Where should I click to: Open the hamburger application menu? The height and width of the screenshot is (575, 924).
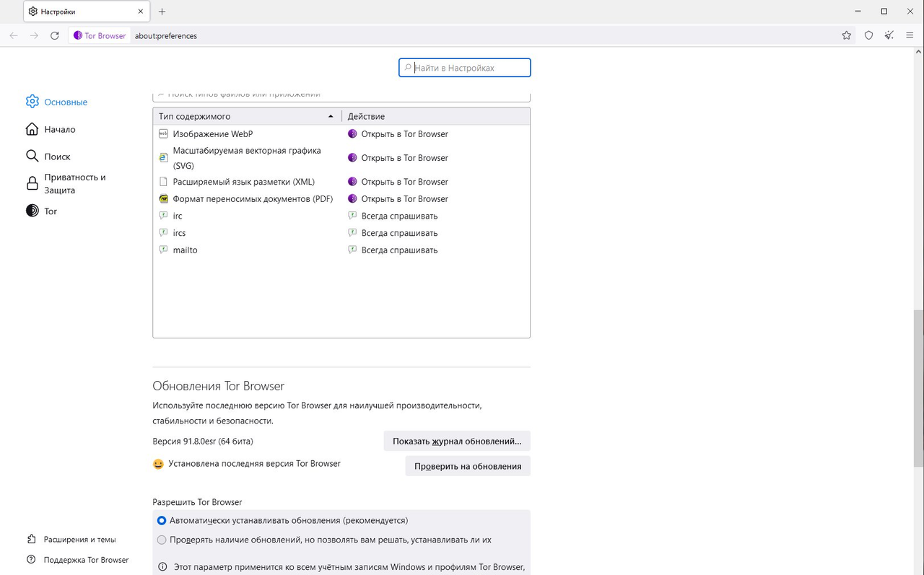tap(910, 35)
